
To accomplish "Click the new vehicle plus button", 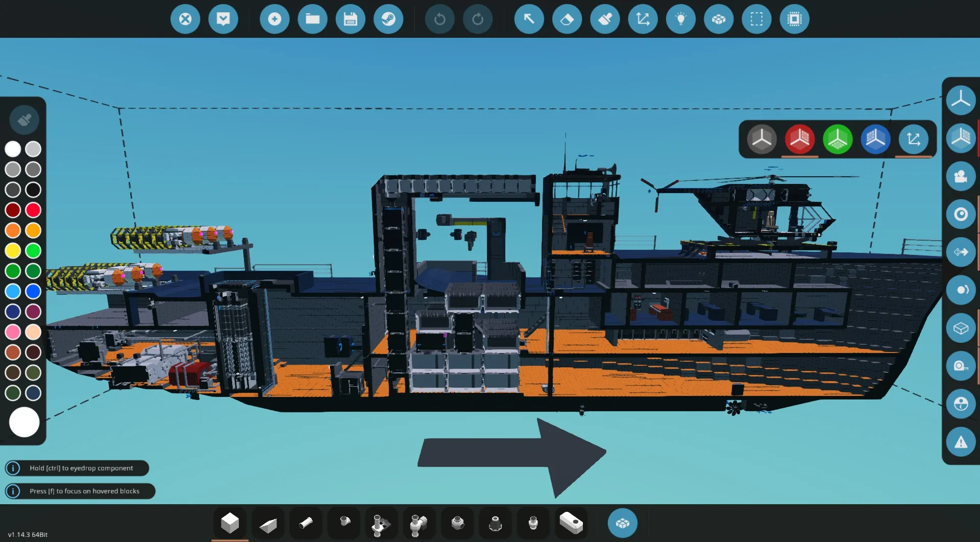I will tap(275, 19).
